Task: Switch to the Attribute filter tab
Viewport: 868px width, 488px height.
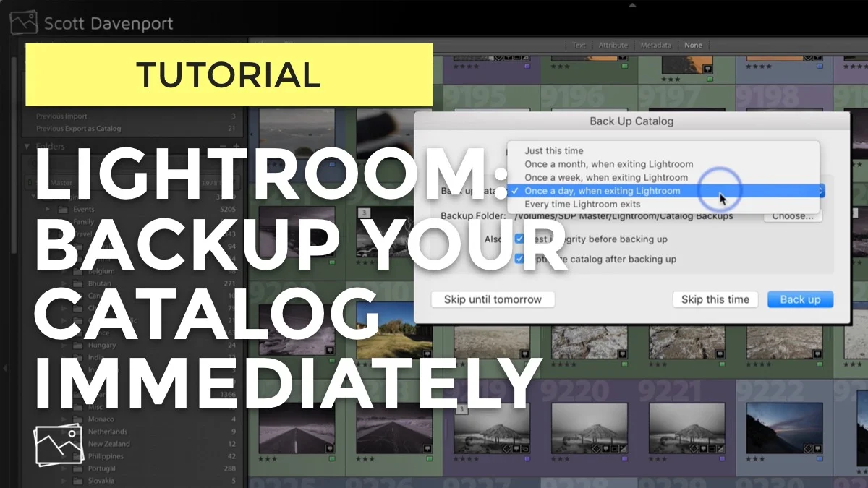Action: tap(613, 45)
